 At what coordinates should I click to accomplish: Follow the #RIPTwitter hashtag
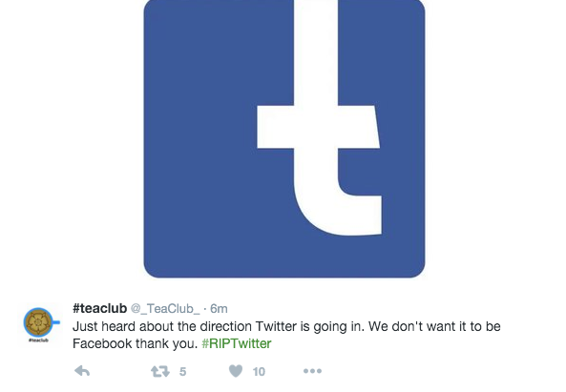pyautogui.click(x=237, y=343)
